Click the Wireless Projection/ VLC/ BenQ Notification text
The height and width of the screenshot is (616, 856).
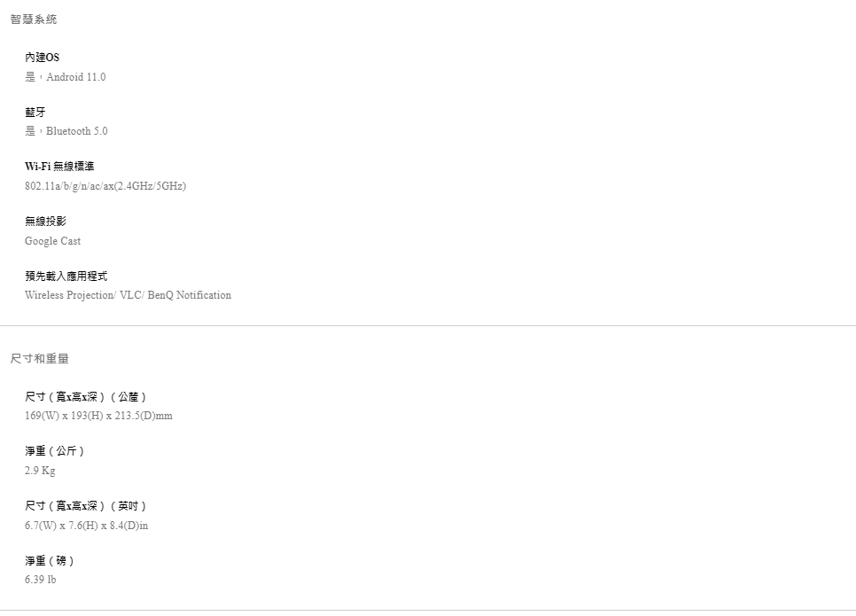tap(128, 295)
